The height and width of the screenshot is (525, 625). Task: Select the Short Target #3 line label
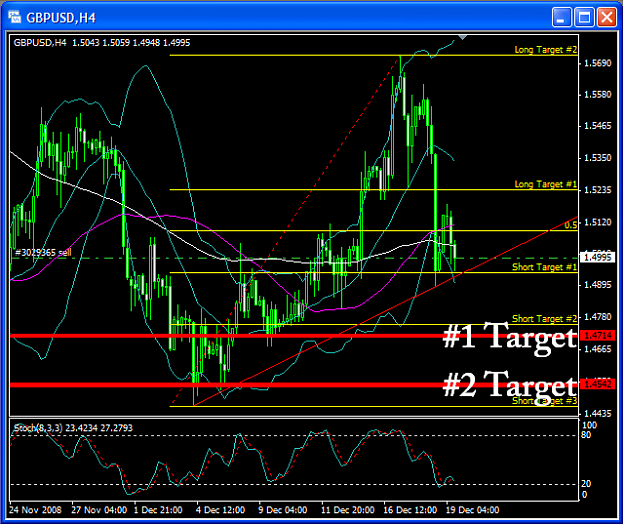[544, 401]
